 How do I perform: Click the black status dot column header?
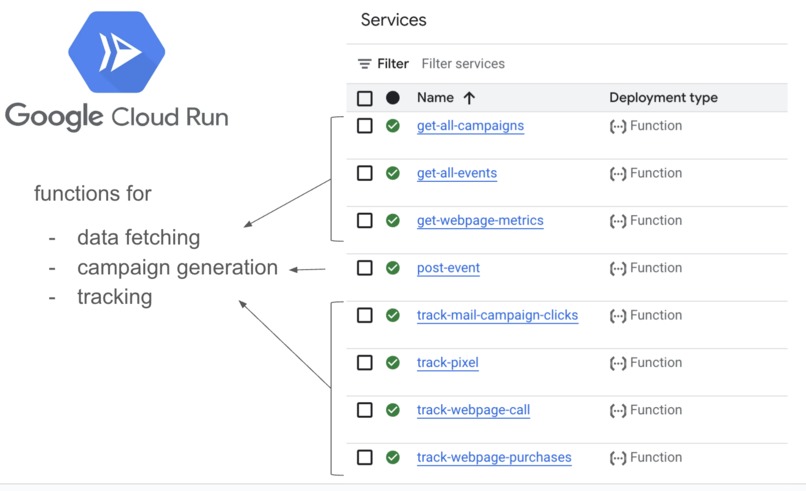point(393,98)
